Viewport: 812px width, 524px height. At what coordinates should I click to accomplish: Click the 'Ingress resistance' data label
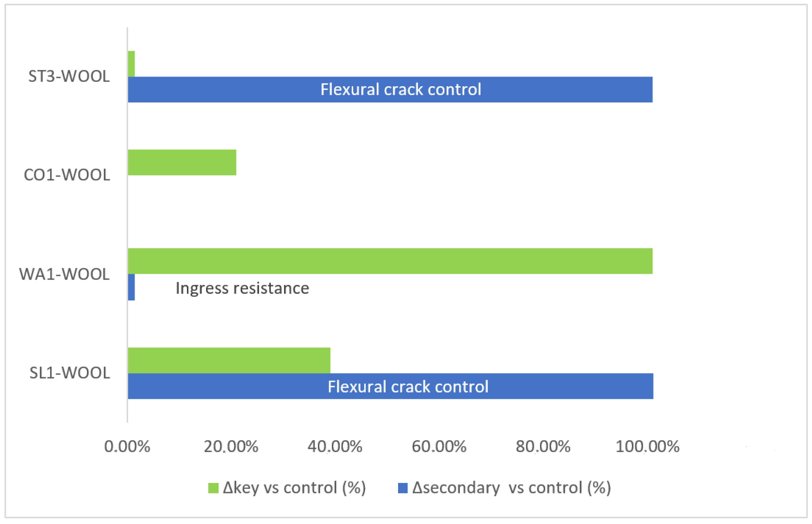point(242,289)
